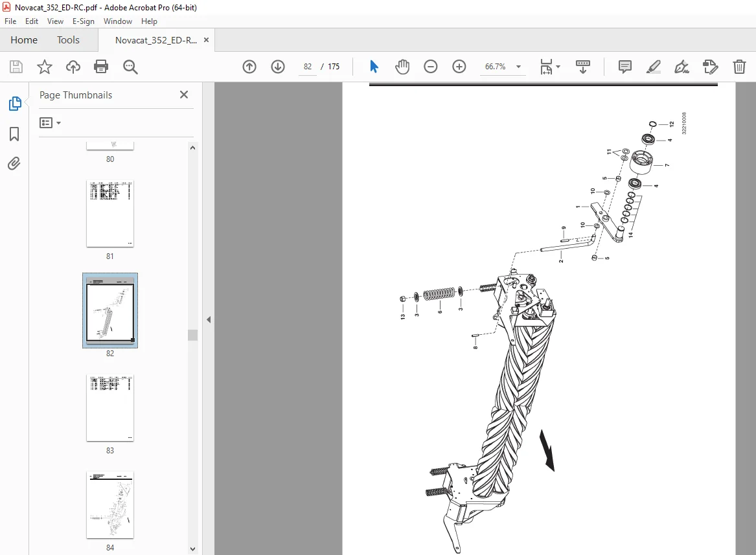
Task: Click total pages label 175
Action: coord(334,67)
